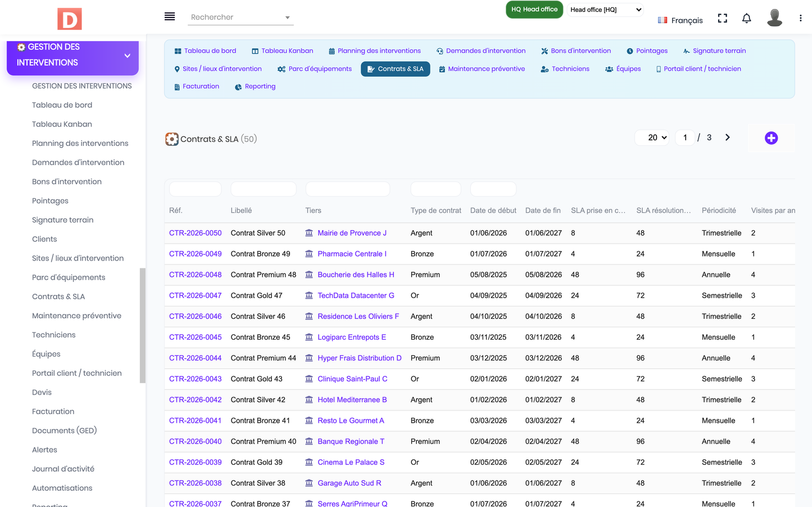This screenshot has width=812, height=507.
Task: Enter fullscreen mode with the expand icon
Action: 723,19
